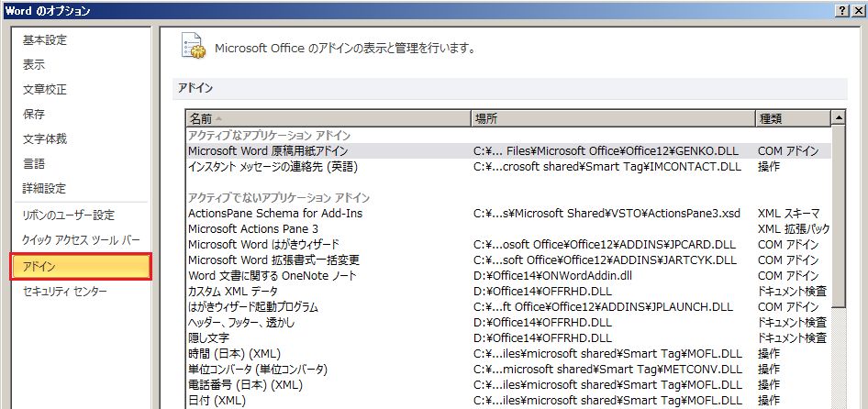Click アクティブなアプリケーション アドイン group header
Image resolution: width=868 pixels, height=409 pixels.
pos(270,136)
